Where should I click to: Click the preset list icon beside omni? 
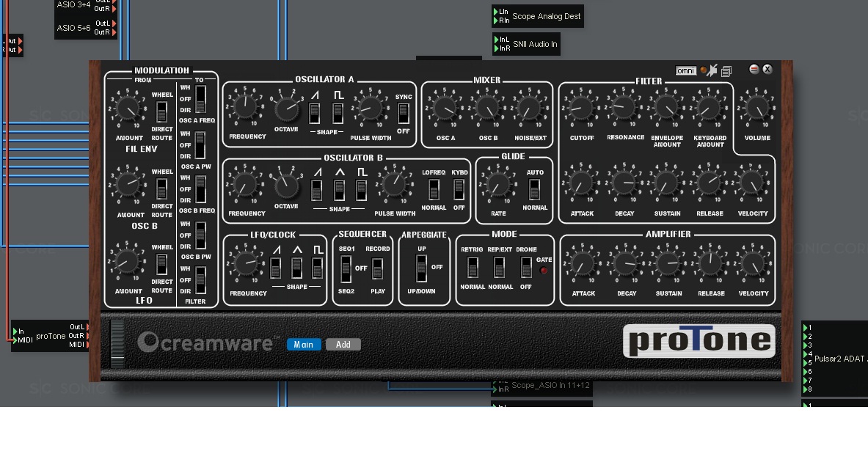coord(726,71)
